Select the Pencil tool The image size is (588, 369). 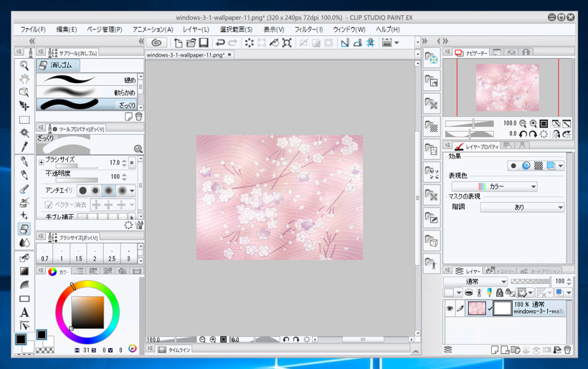[x=24, y=175]
